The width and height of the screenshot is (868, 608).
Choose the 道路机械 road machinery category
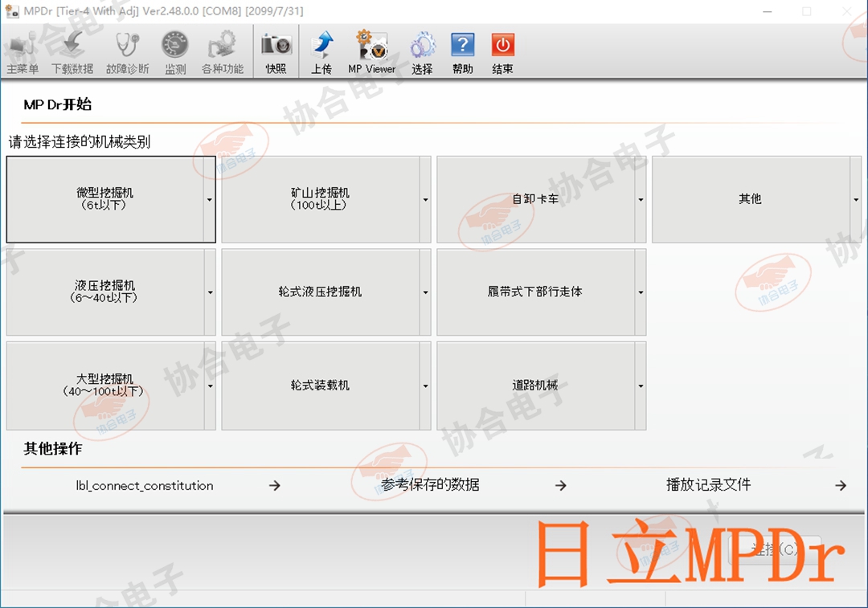(x=535, y=386)
